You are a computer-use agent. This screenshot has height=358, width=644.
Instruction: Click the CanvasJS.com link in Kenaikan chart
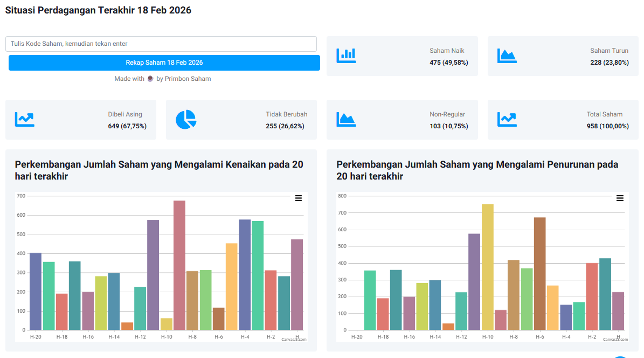point(294,339)
